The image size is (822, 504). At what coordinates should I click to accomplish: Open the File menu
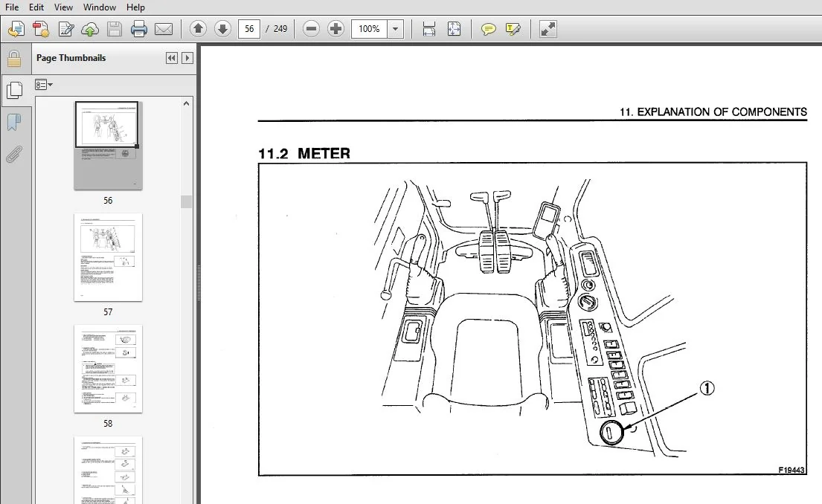coord(12,7)
